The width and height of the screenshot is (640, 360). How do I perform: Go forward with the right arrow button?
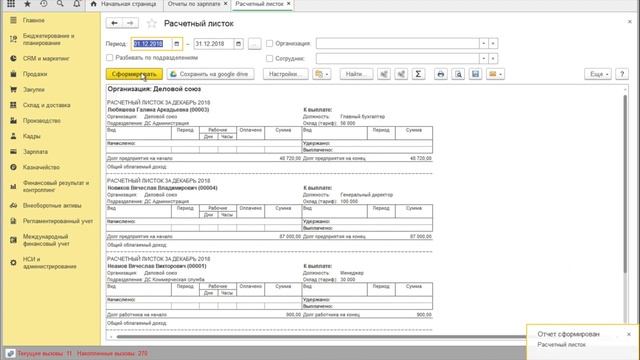pyautogui.click(x=130, y=23)
